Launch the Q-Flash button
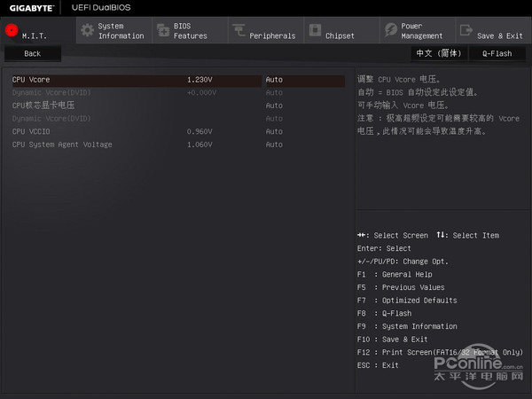 pyautogui.click(x=497, y=53)
